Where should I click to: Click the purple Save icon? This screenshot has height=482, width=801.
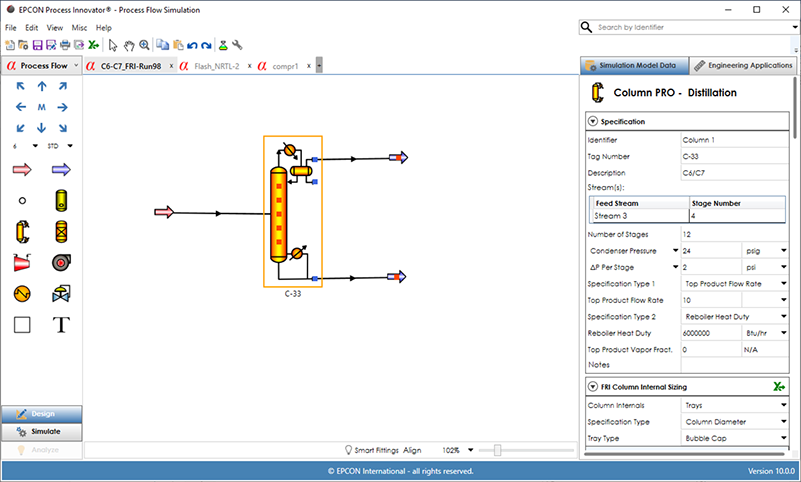37,45
